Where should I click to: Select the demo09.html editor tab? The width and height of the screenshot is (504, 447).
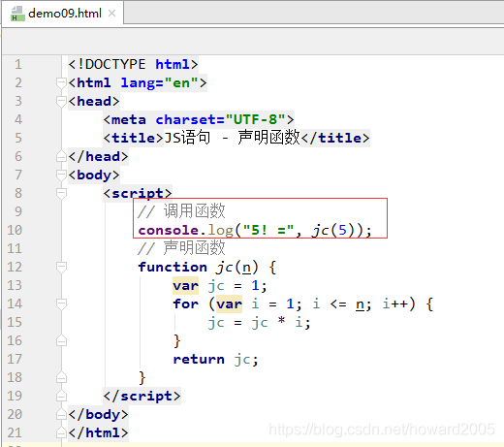point(63,14)
